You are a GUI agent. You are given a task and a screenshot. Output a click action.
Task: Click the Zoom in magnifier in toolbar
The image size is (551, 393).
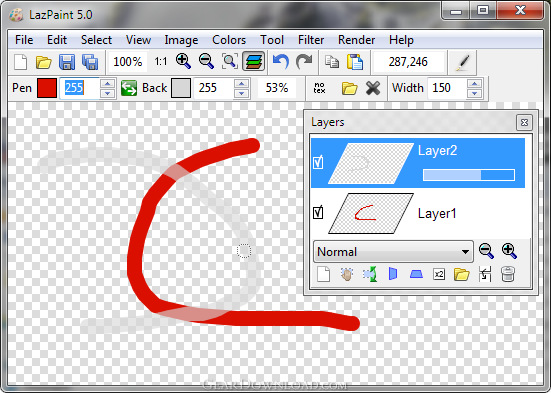tap(183, 62)
